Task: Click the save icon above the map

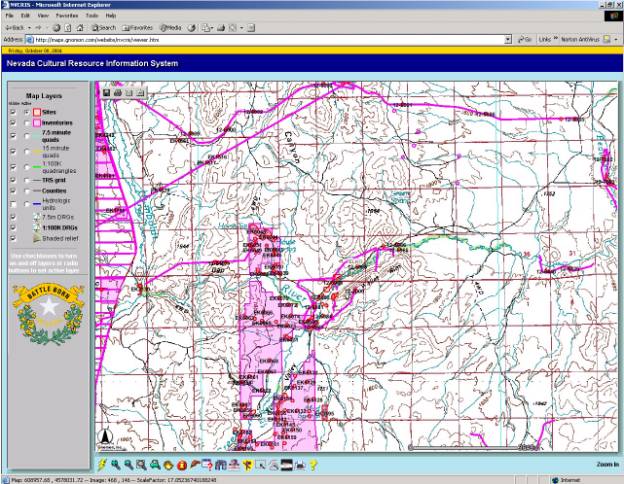Action: click(105, 92)
